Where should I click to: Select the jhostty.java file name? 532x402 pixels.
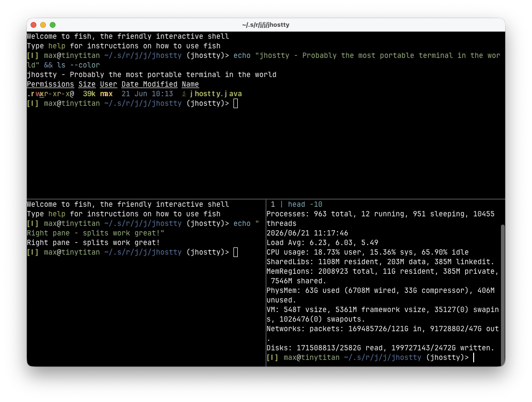216,94
